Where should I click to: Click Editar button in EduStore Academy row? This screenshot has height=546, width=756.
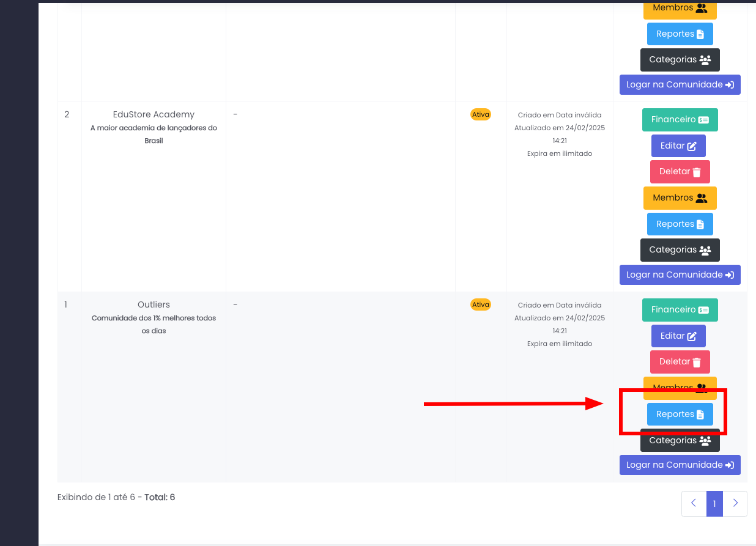[678, 146]
